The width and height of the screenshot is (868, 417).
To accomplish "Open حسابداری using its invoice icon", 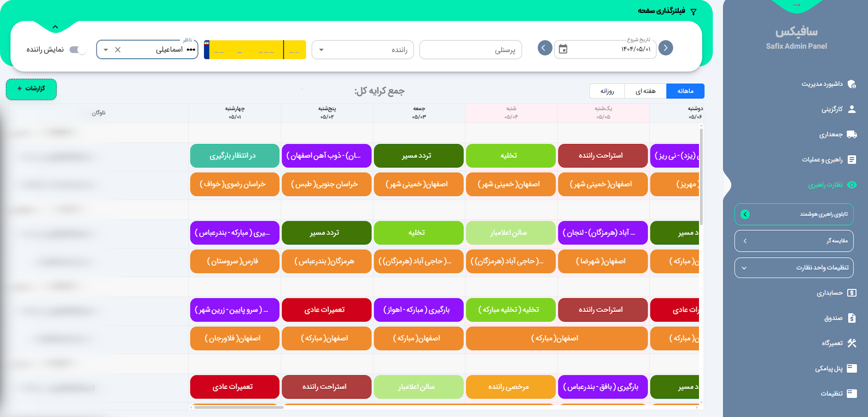I will pos(853,292).
